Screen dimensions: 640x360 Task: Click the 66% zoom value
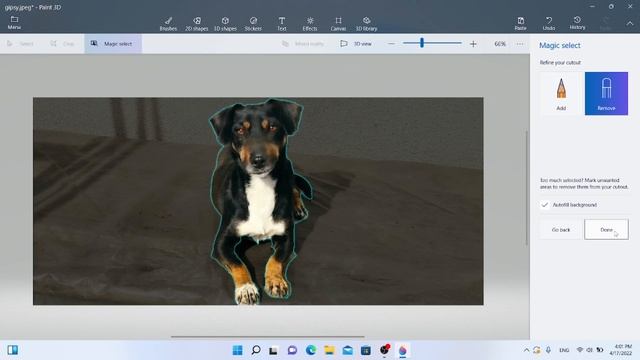(x=500, y=44)
